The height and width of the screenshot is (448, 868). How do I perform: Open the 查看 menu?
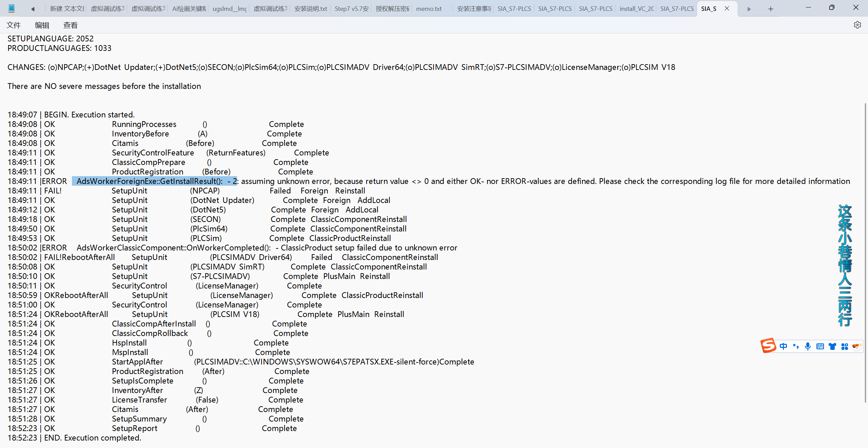click(70, 25)
